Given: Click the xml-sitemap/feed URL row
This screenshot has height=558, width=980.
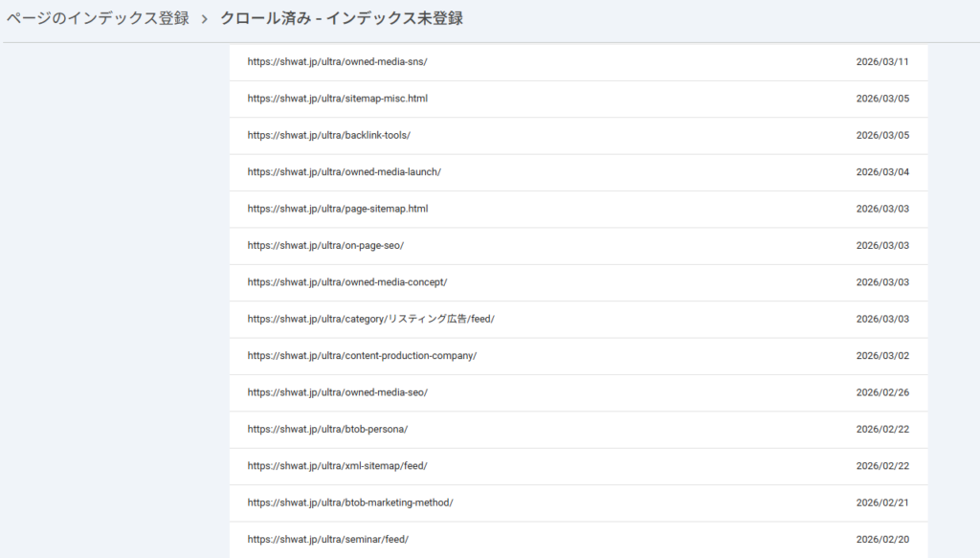Looking at the screenshot, I should pos(337,466).
